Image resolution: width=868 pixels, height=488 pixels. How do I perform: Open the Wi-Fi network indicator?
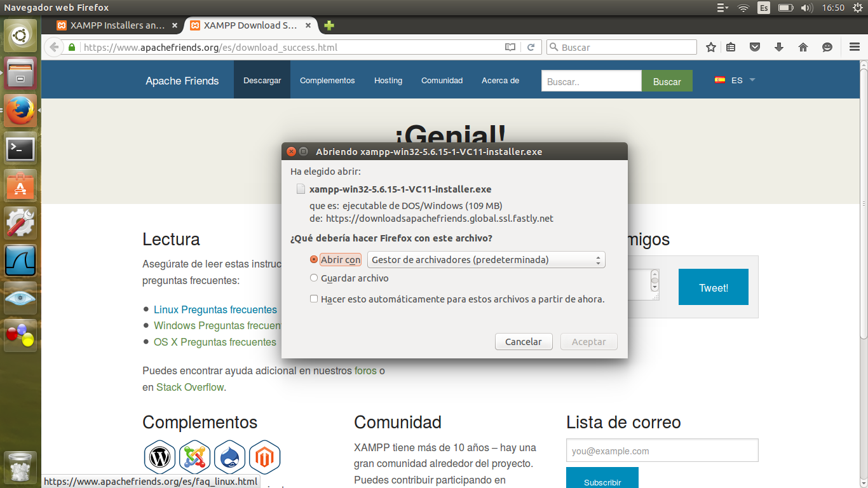tap(743, 8)
